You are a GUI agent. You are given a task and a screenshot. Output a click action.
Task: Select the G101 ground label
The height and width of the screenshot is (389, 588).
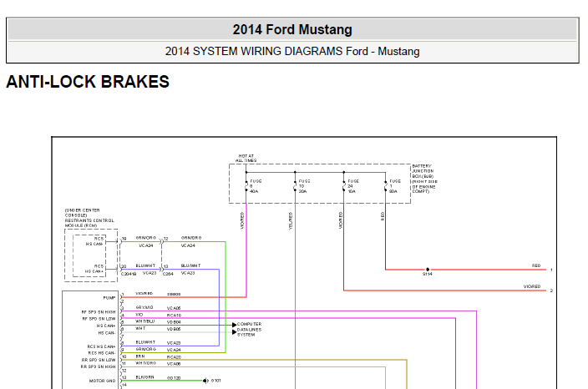(216, 381)
